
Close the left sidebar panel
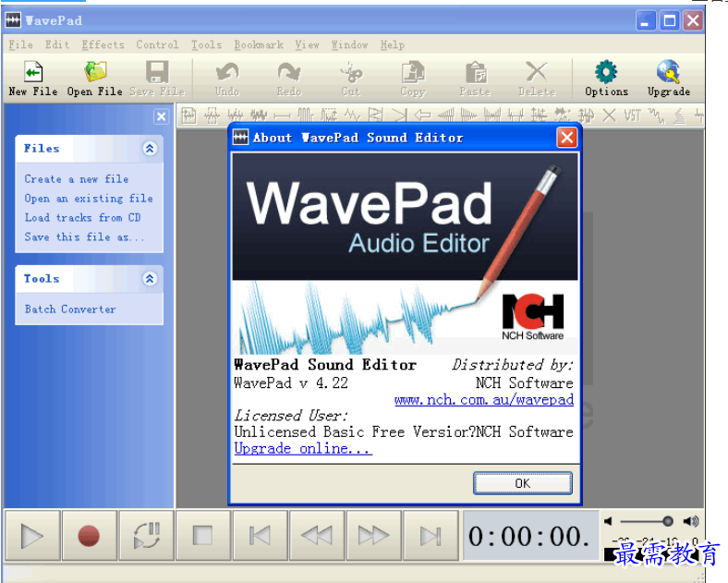pyautogui.click(x=161, y=116)
